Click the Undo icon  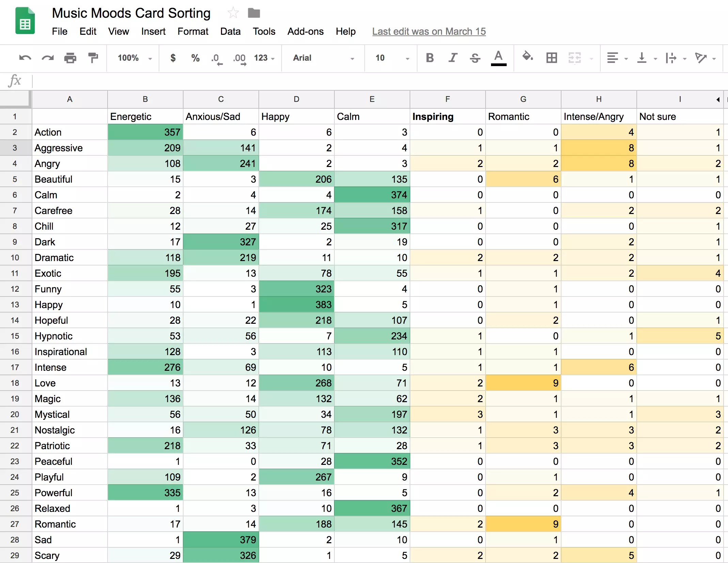click(x=25, y=58)
